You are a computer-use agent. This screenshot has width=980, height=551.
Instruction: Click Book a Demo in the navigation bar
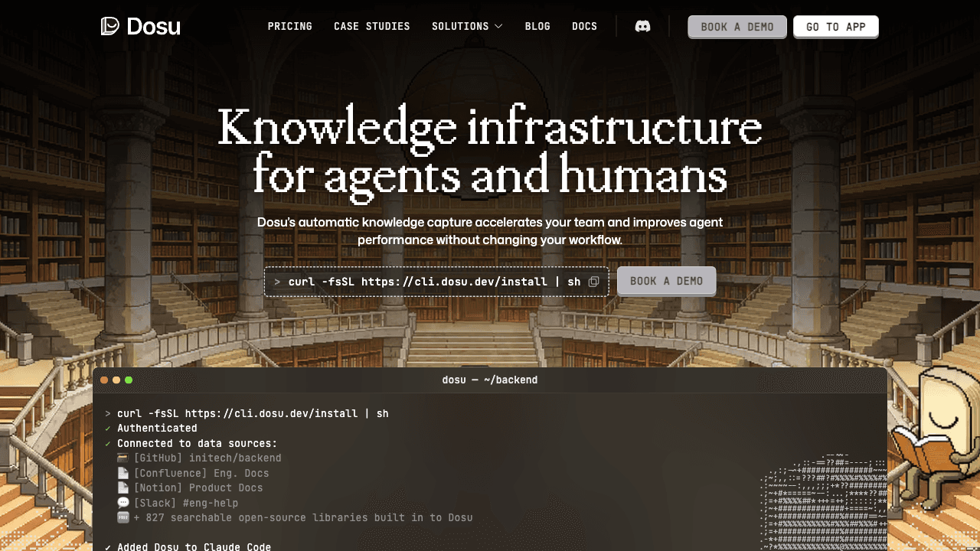[x=737, y=27]
